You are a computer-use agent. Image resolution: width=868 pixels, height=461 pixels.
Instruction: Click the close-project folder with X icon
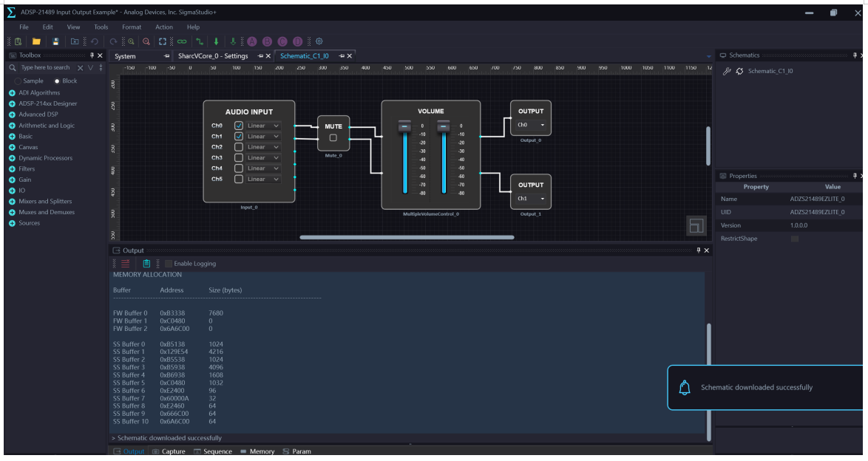75,41
